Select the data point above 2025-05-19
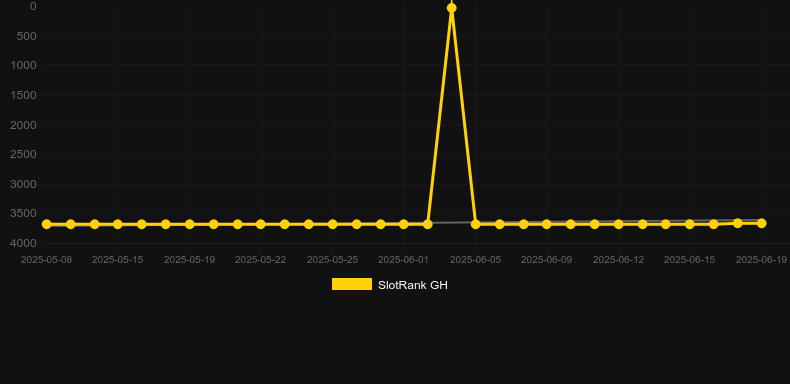 pyautogui.click(x=189, y=224)
